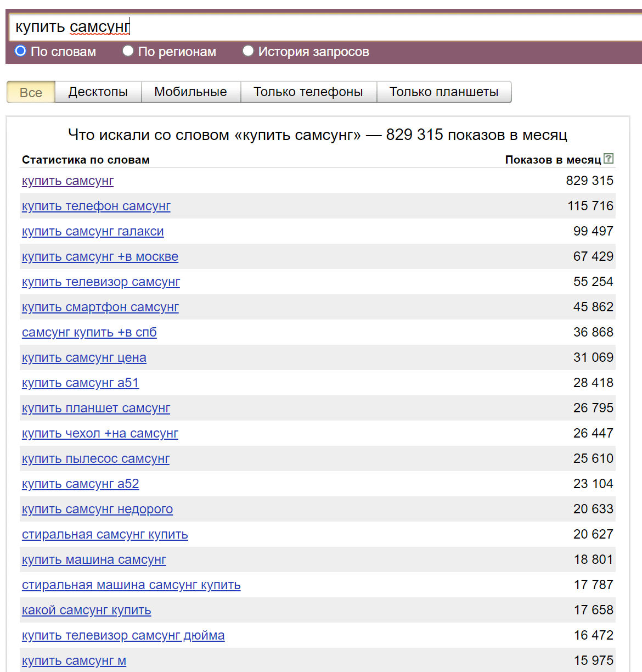Click the 99 497 impressions value
Image resolution: width=642 pixels, height=672 pixels.
click(x=593, y=231)
